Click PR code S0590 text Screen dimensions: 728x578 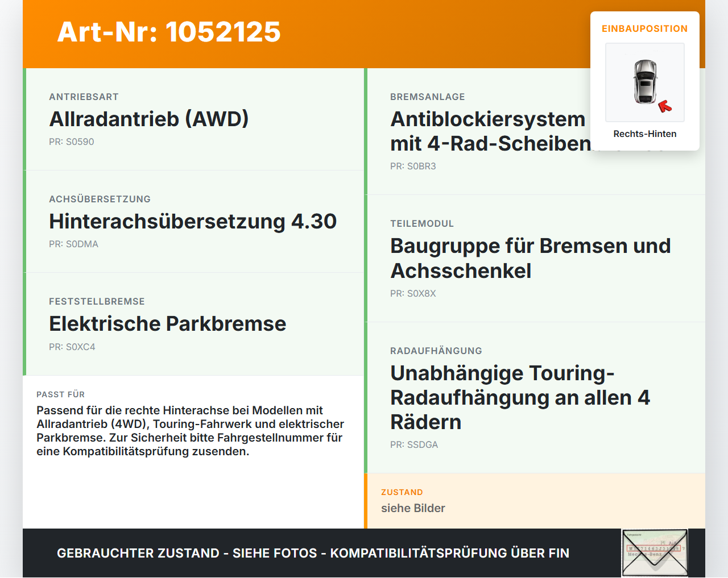point(72,142)
